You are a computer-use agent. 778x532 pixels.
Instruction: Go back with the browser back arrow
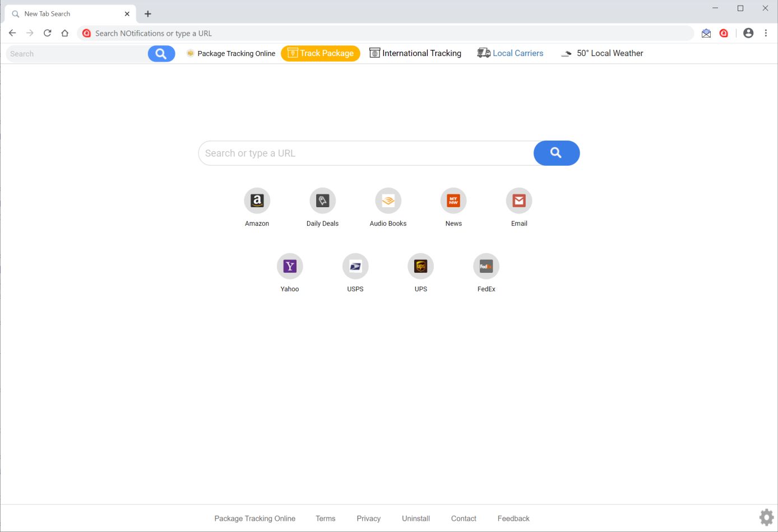click(12, 33)
